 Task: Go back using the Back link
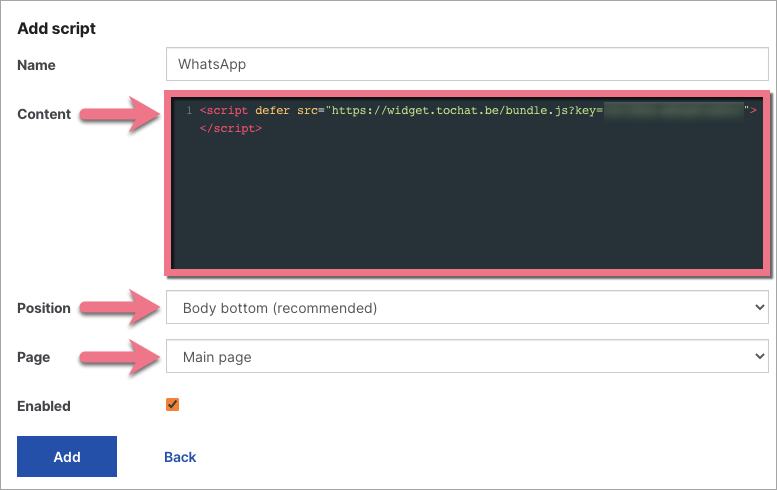(180, 457)
